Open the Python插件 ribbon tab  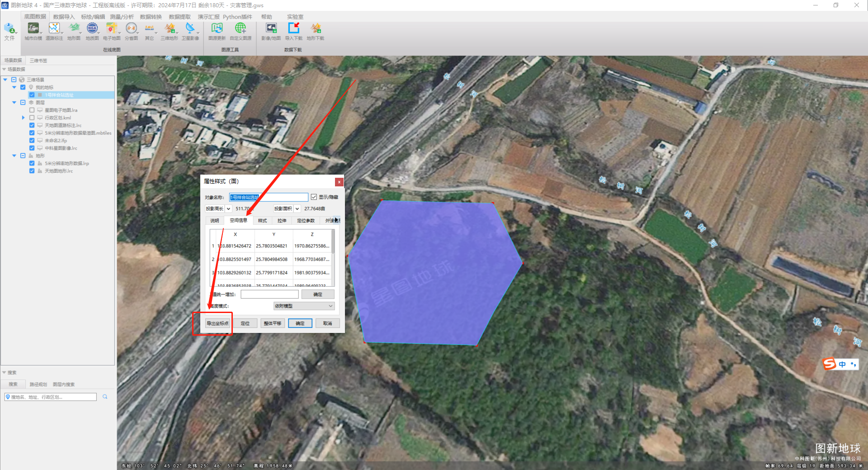coord(237,17)
